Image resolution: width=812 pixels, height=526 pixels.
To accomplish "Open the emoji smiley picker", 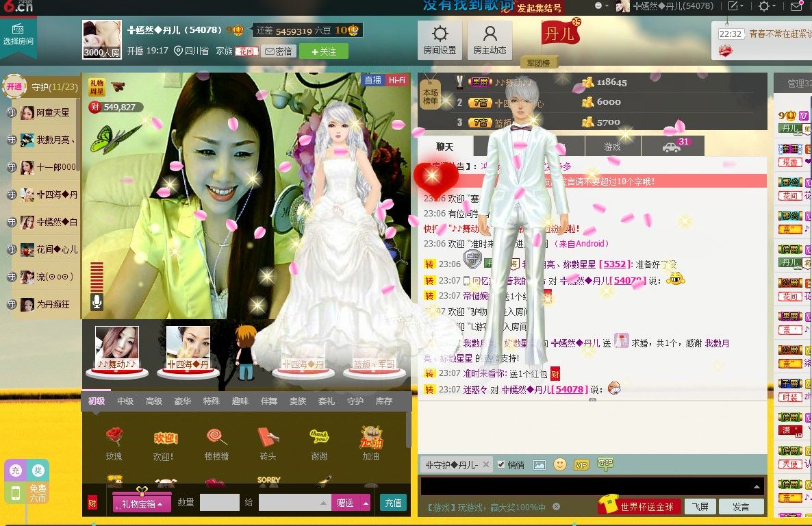I will [x=560, y=464].
